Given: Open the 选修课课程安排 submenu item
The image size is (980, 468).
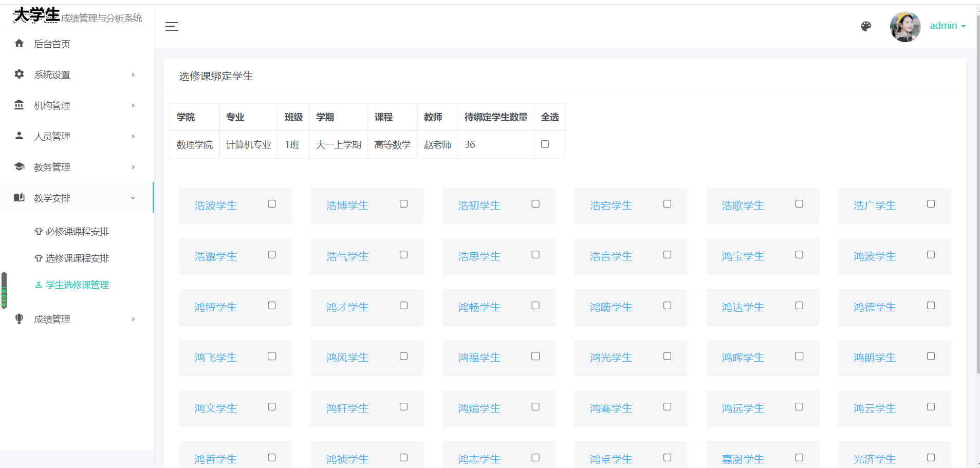Looking at the screenshot, I should [x=77, y=258].
